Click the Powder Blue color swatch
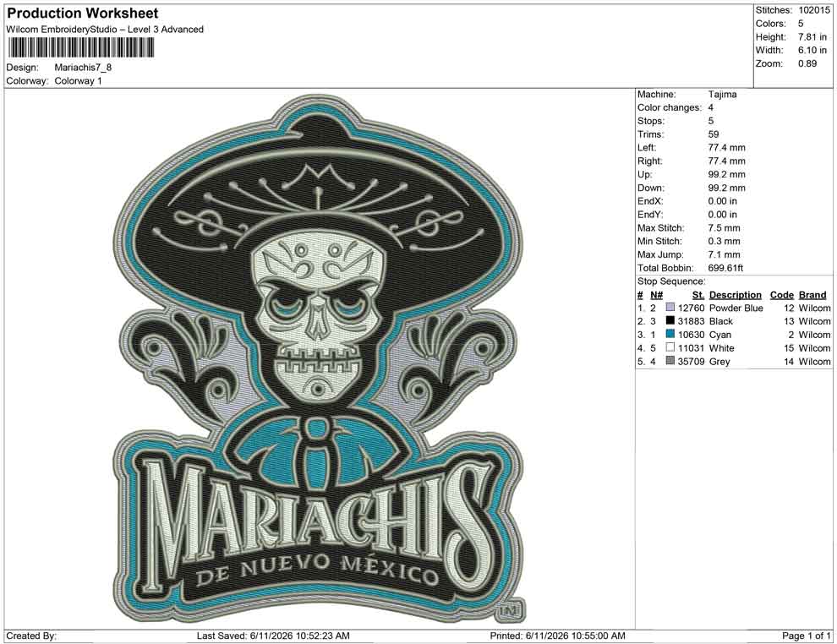This screenshot has height=644, width=837. pyautogui.click(x=670, y=308)
